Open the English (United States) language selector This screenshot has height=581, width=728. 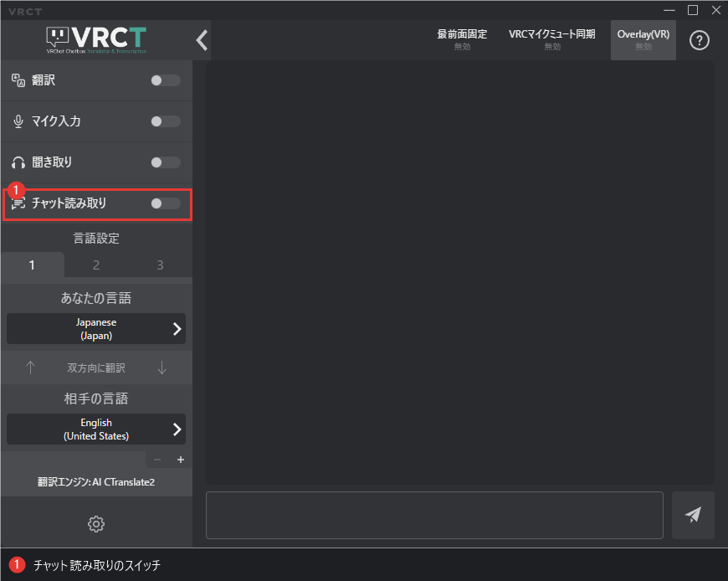click(96, 429)
